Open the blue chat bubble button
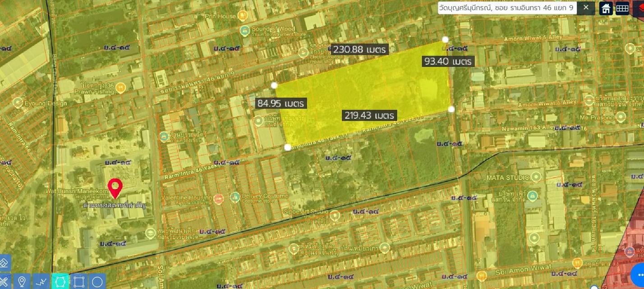Screen dimensions: 644x289 click(x=638, y=273)
